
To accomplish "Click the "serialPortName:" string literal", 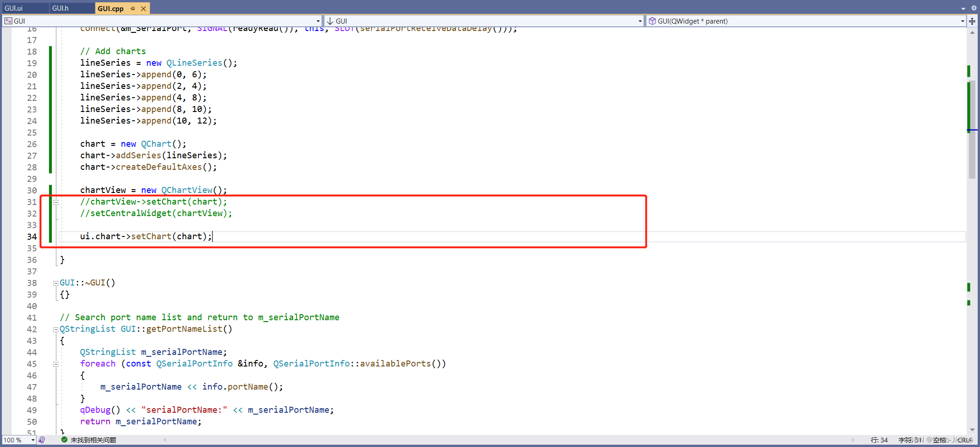I will coord(185,410).
